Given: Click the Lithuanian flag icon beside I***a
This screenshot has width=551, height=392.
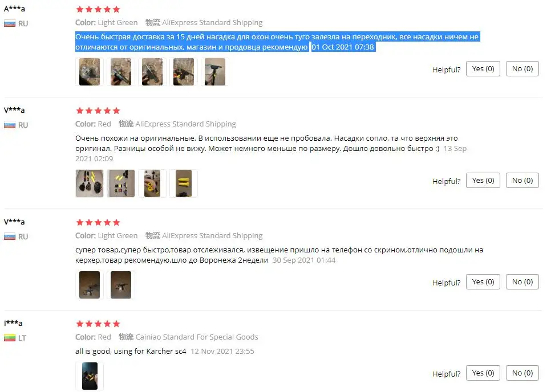Looking at the screenshot, I should (10, 338).
